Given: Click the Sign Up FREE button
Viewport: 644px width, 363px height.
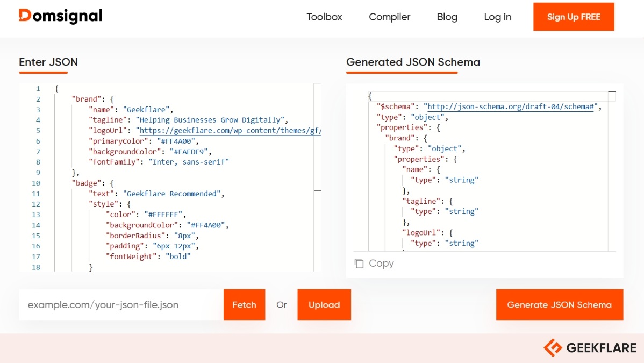Looking at the screenshot, I should [x=574, y=17].
